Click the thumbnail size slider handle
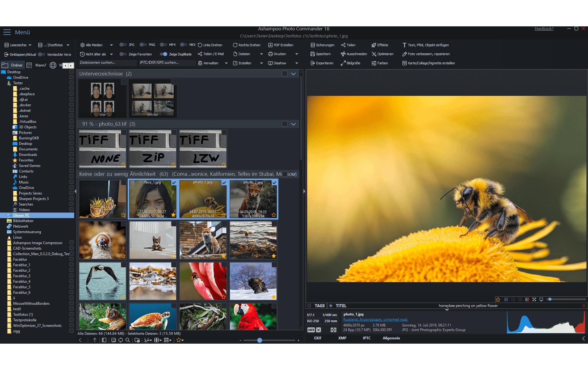Viewport: 588px width, 370px height. [260, 340]
